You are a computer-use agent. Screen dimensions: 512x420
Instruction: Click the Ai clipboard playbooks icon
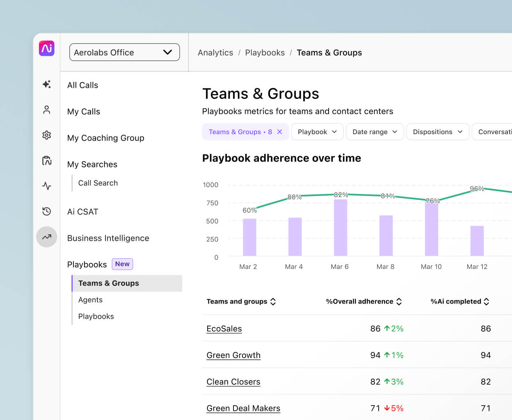click(x=46, y=160)
